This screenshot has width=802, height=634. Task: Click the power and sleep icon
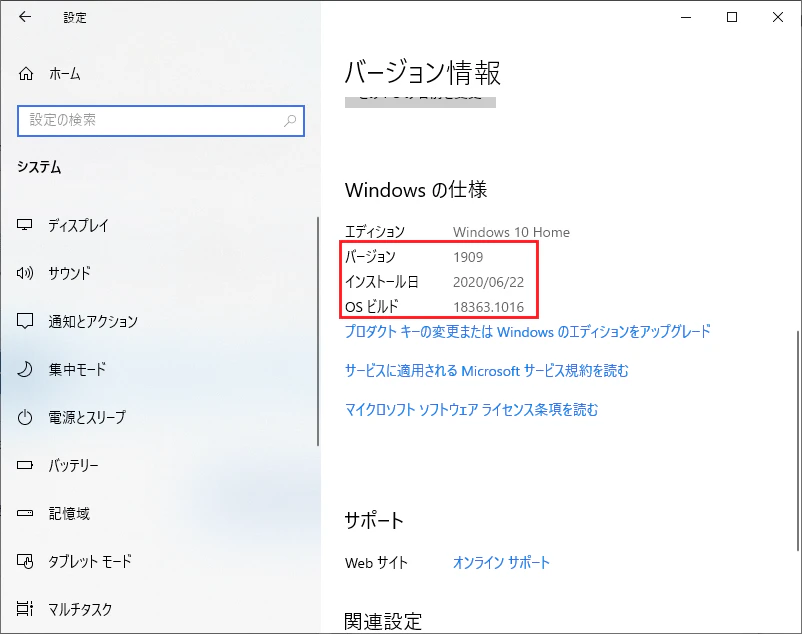(x=25, y=417)
